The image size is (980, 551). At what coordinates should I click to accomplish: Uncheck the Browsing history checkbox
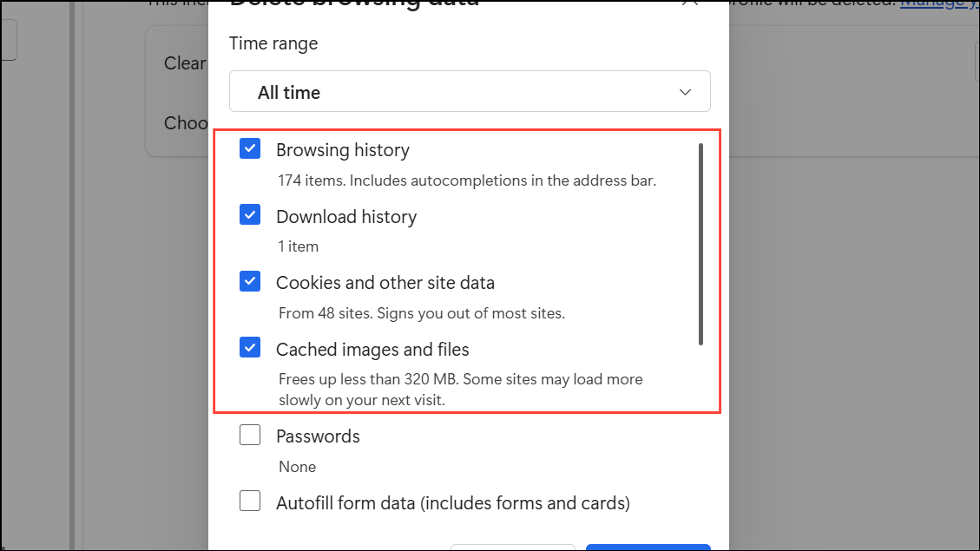click(x=250, y=149)
